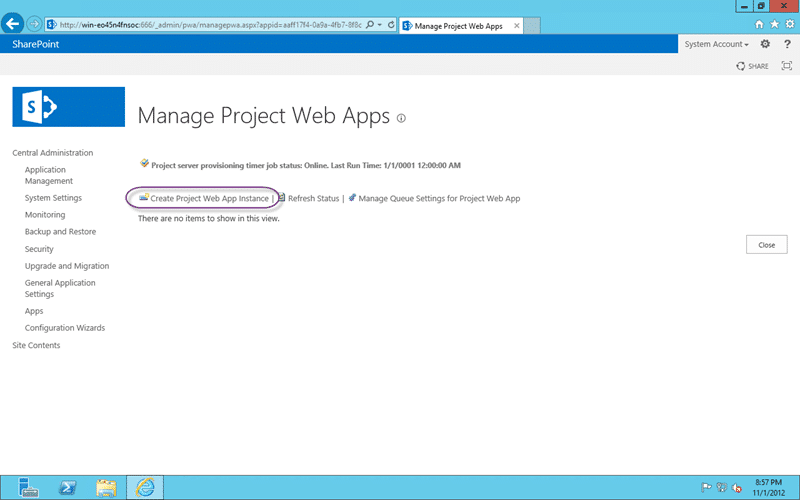Open Site Contents in sidebar
The height and width of the screenshot is (500, 800).
point(36,345)
